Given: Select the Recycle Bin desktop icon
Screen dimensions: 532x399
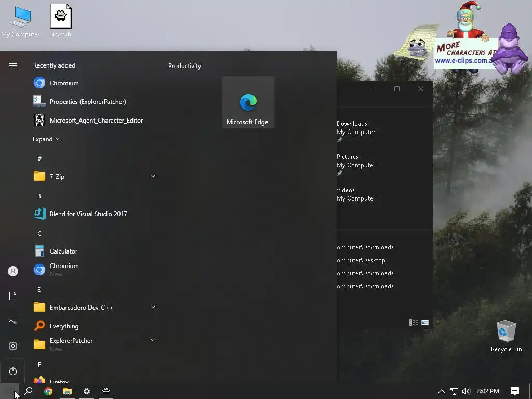Looking at the screenshot, I should pyautogui.click(x=506, y=336).
